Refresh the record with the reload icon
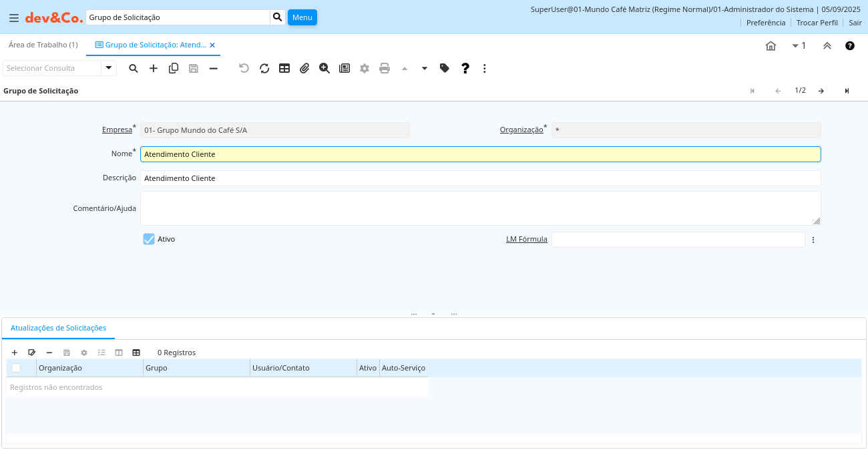Image resolution: width=868 pixels, height=450 pixels. click(264, 68)
